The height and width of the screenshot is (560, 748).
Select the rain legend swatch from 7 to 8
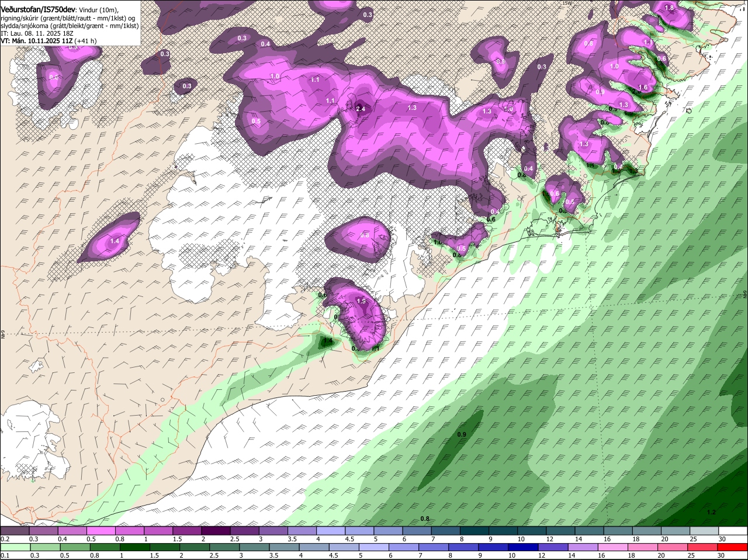tap(434, 547)
